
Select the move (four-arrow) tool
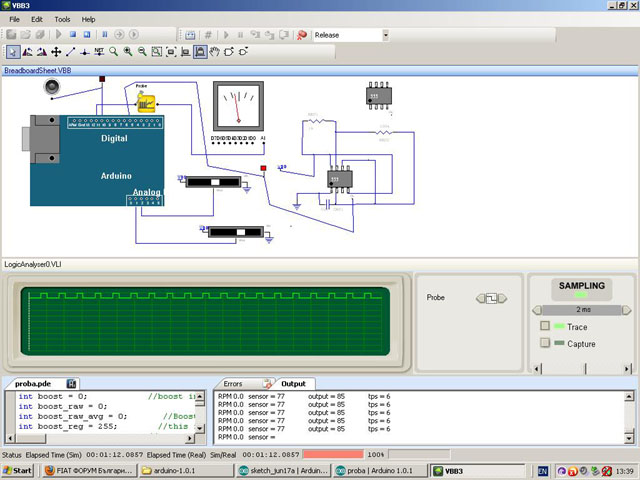click(56, 51)
